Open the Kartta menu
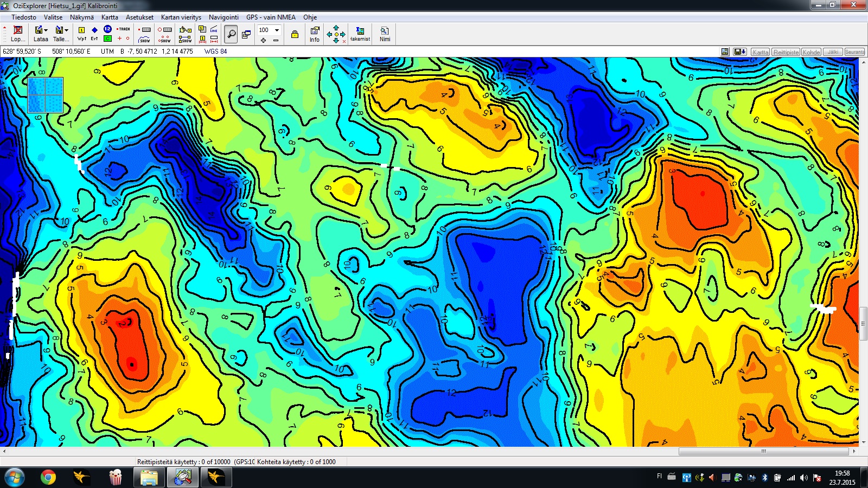Image resolution: width=868 pixels, height=488 pixels. pyautogui.click(x=109, y=17)
